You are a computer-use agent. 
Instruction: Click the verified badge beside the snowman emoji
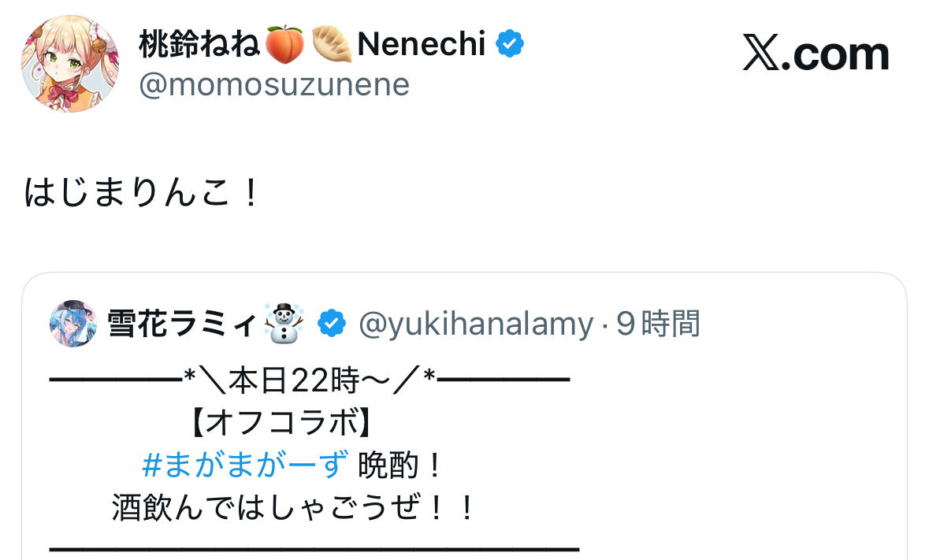click(332, 324)
